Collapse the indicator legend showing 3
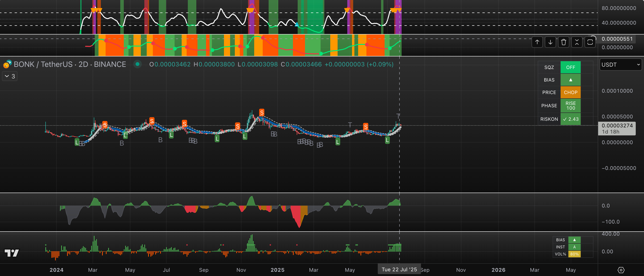Viewport: 644px width, 276px height. click(10, 76)
